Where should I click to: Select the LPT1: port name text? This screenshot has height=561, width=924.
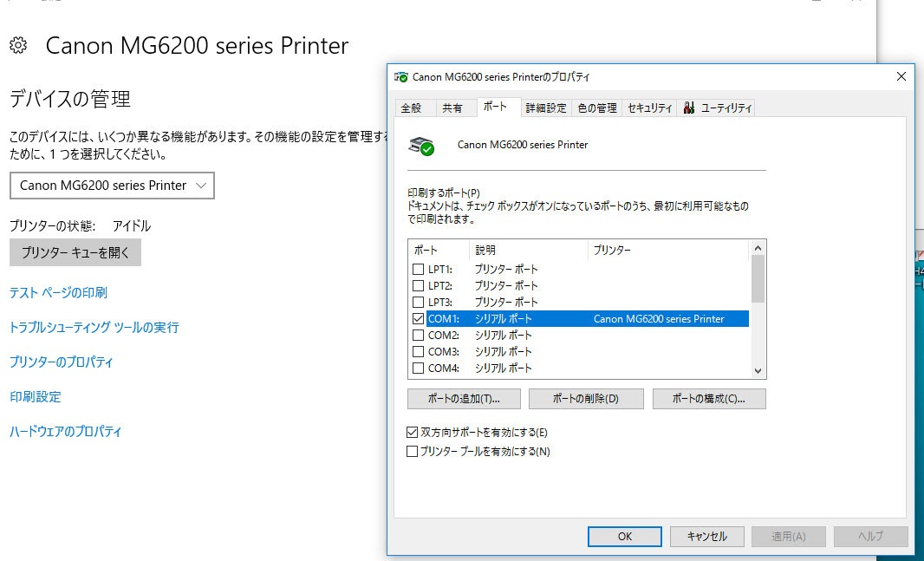point(440,270)
